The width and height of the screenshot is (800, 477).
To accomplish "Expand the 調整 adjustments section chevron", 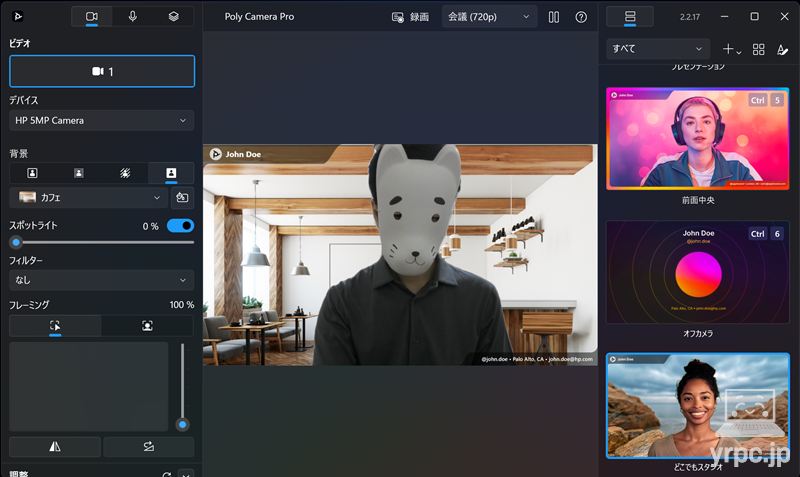I will pyautogui.click(x=186, y=474).
